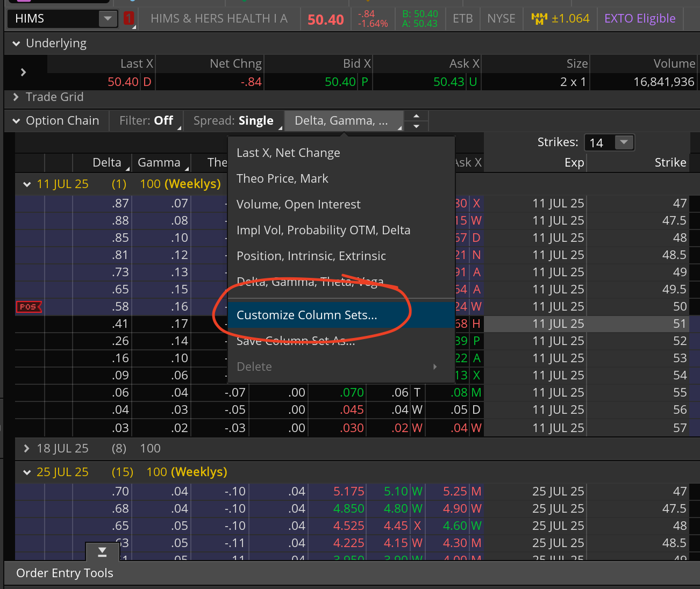Image resolution: width=700 pixels, height=589 pixels.
Task: Click the red alert icon next to the symbol
Action: (128, 19)
